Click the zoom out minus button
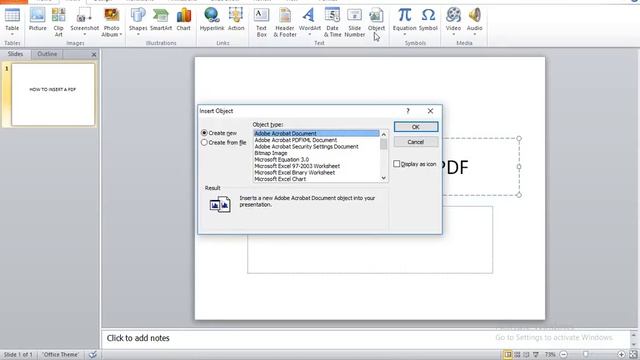The image size is (640, 360). (x=563, y=355)
